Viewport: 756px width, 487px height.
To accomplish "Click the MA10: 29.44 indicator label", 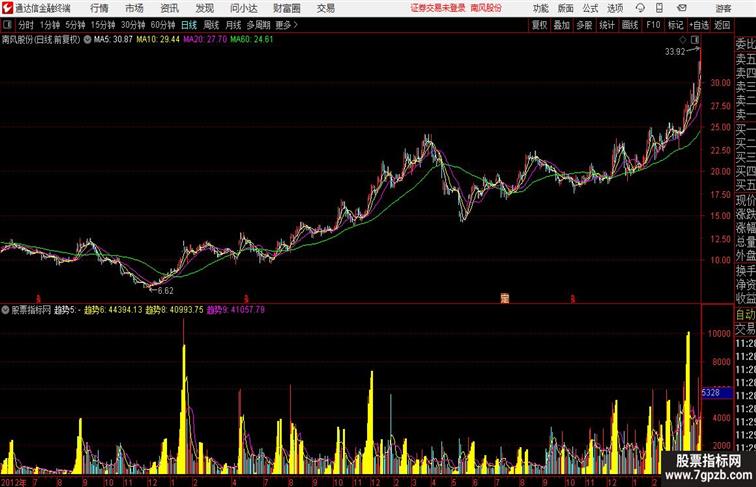I will tap(158, 40).
